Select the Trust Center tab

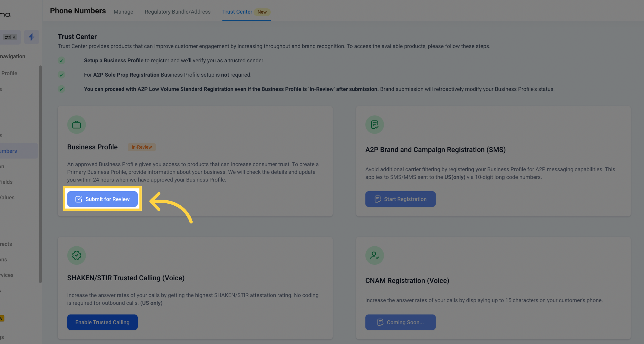(237, 12)
